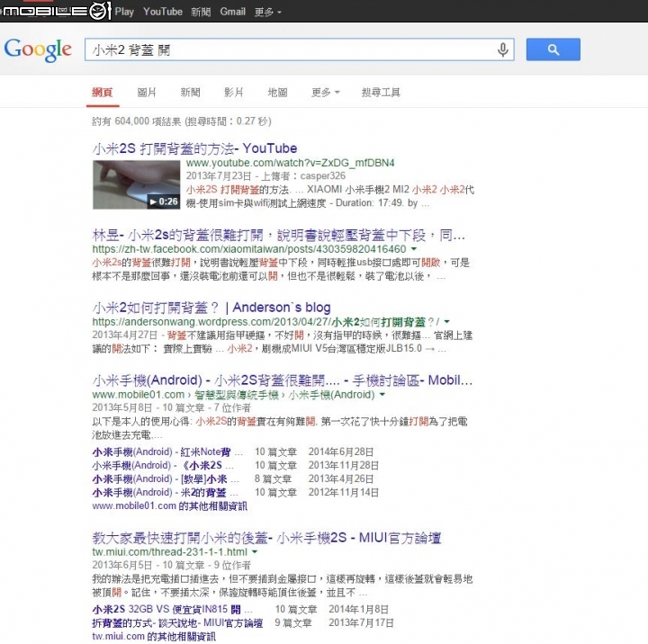Focus the search box containing 小米2 背蓋 開
The height and width of the screenshot is (644, 648).
pos(299,49)
